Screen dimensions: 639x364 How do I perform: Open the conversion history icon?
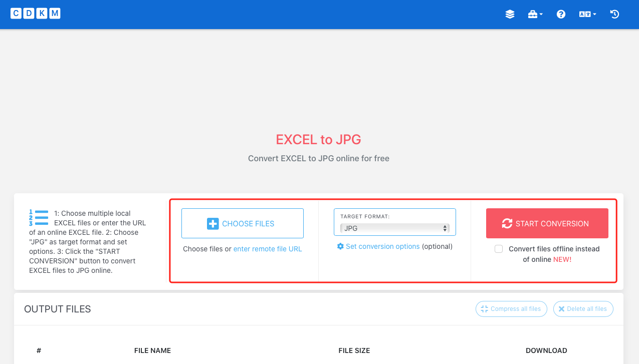614,14
